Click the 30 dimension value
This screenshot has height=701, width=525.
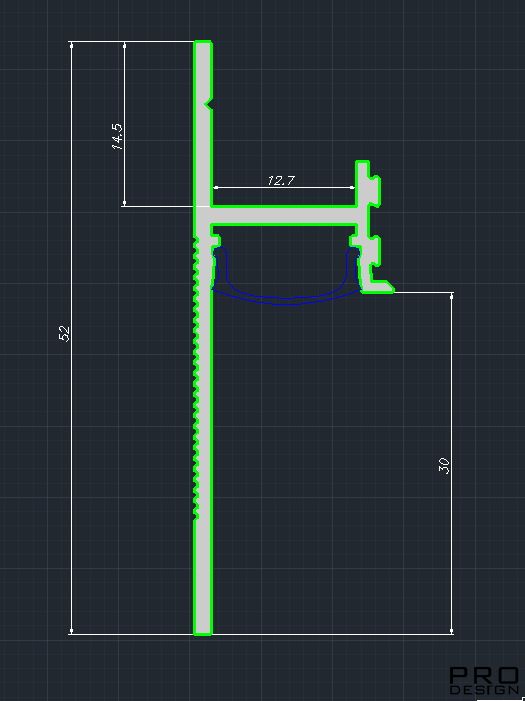[444, 465]
